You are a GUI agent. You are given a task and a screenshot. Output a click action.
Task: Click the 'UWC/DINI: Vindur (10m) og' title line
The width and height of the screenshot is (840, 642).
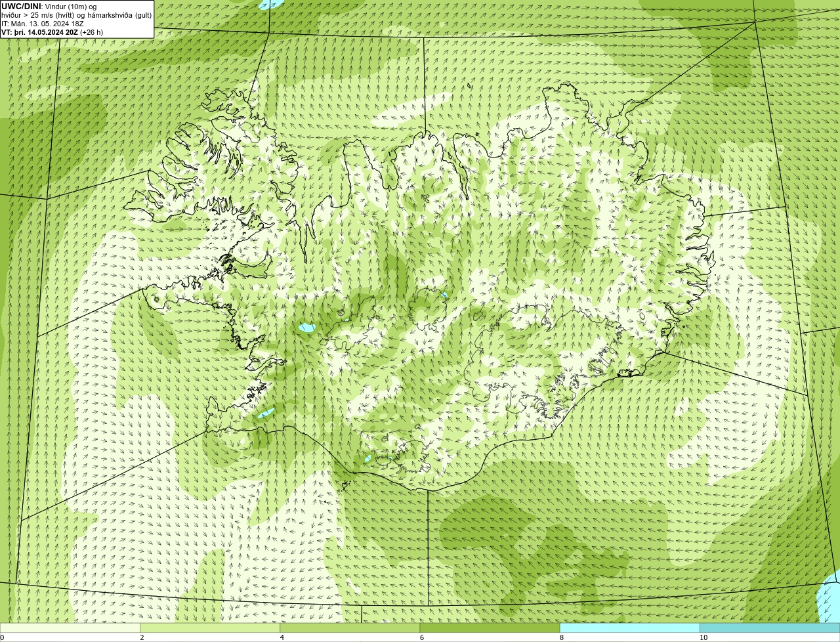coord(49,7)
